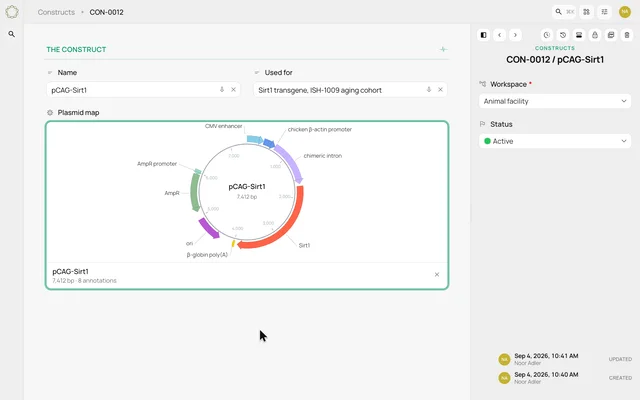Click the text-field icon beside Used for label
This screenshot has width=640, height=400.
[257, 73]
